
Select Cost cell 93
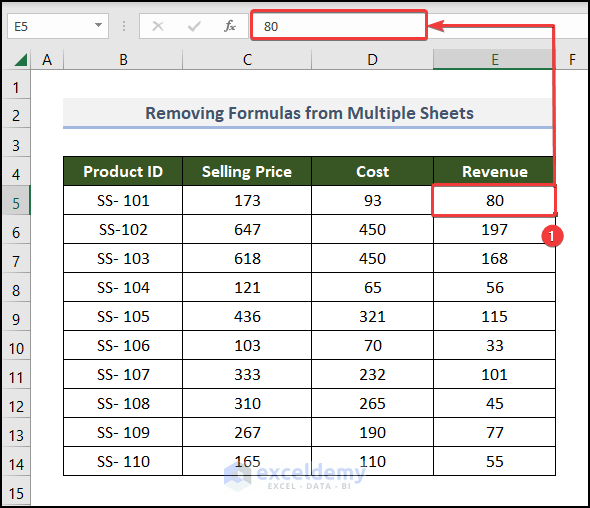pyautogui.click(x=373, y=200)
